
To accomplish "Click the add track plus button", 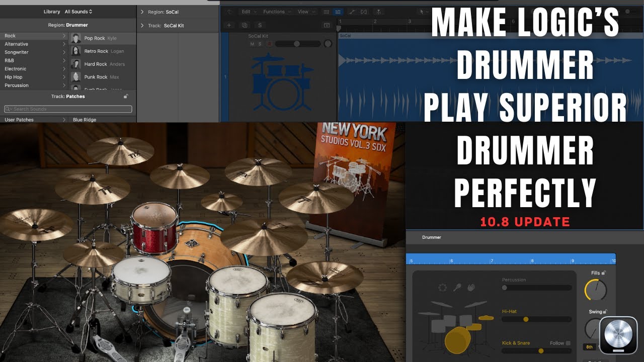I will pyautogui.click(x=229, y=25).
